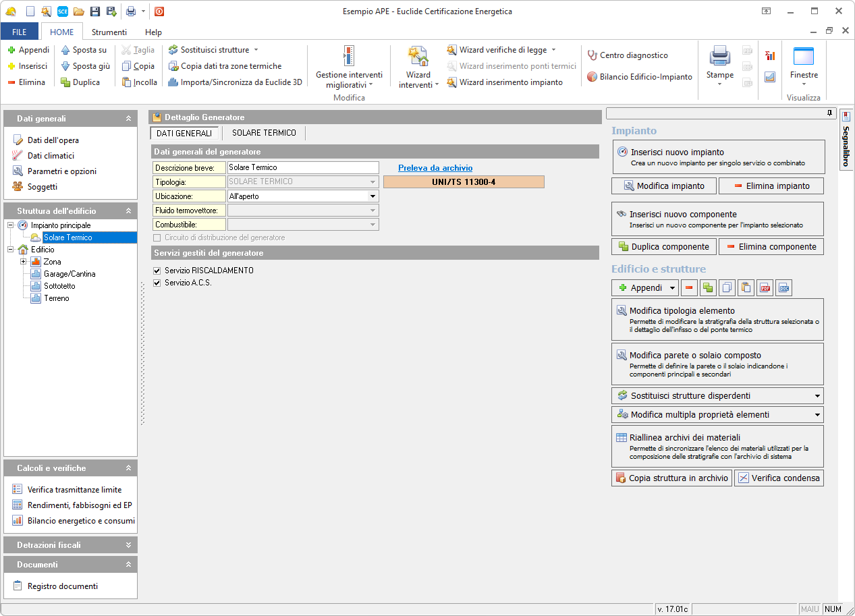Image resolution: width=855 pixels, height=616 pixels.
Task: Click the Duplica icon in the ribbon
Action: coord(65,82)
